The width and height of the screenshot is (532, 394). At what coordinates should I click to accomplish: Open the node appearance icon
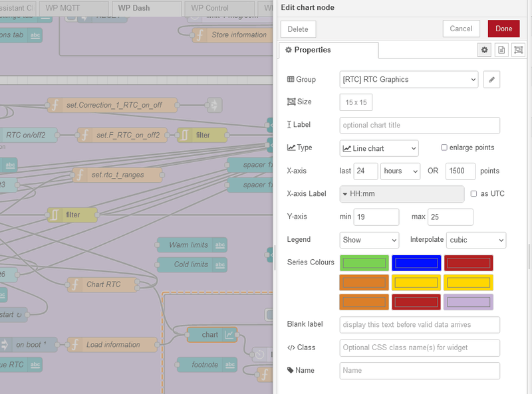(x=519, y=50)
